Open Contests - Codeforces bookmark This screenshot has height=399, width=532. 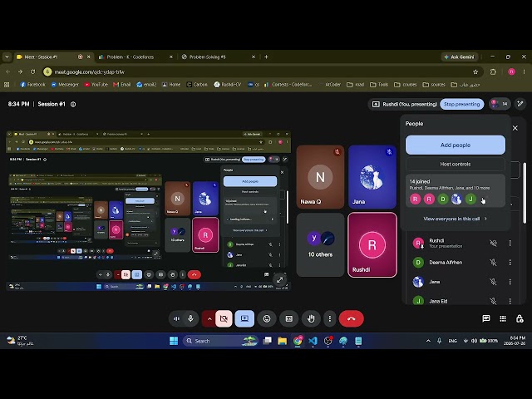[x=288, y=85]
